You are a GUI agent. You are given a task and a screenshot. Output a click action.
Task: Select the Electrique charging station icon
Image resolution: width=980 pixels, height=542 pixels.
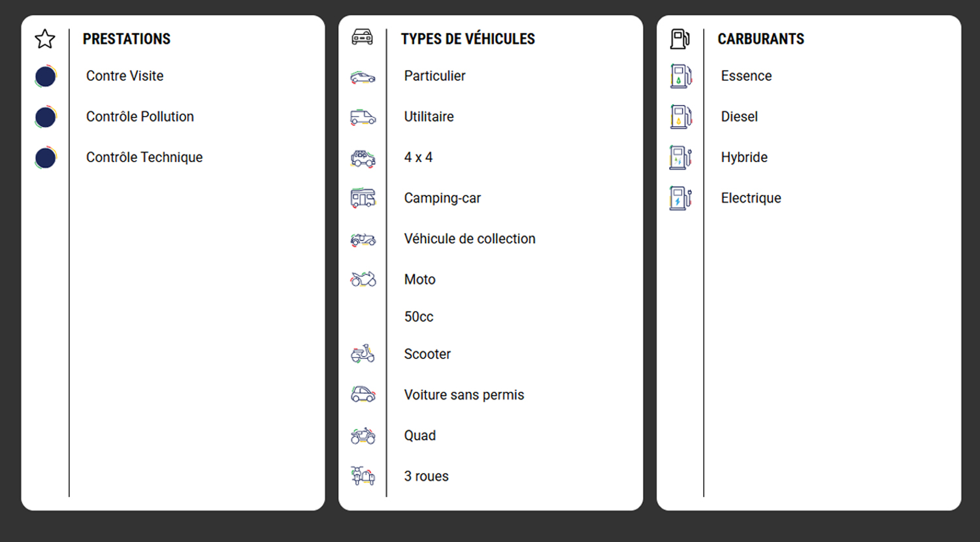click(681, 198)
